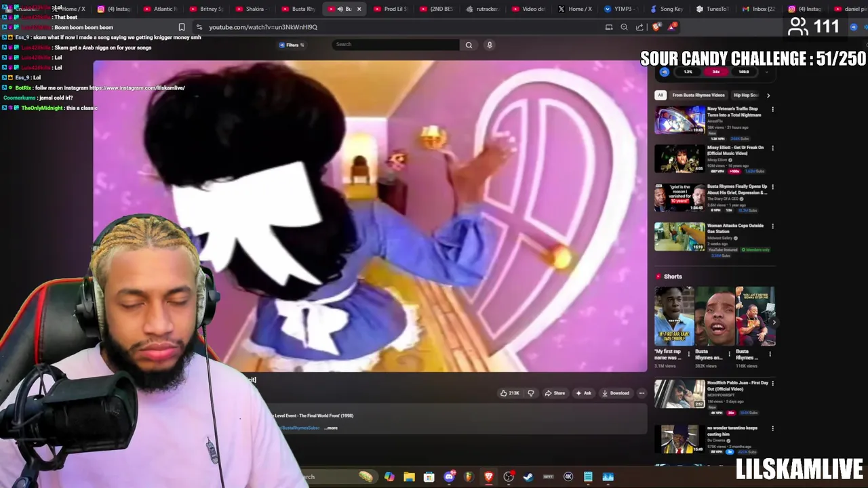Open 'no wonder tarantino keeps casting him' video
Image resolution: width=868 pixels, height=488 pixels.
click(679, 439)
